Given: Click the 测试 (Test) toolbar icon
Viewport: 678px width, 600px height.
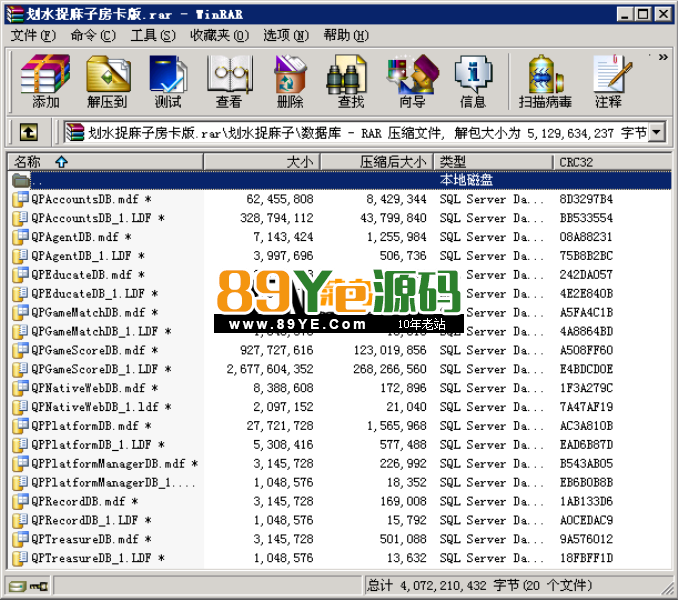Looking at the screenshot, I should tap(168, 81).
